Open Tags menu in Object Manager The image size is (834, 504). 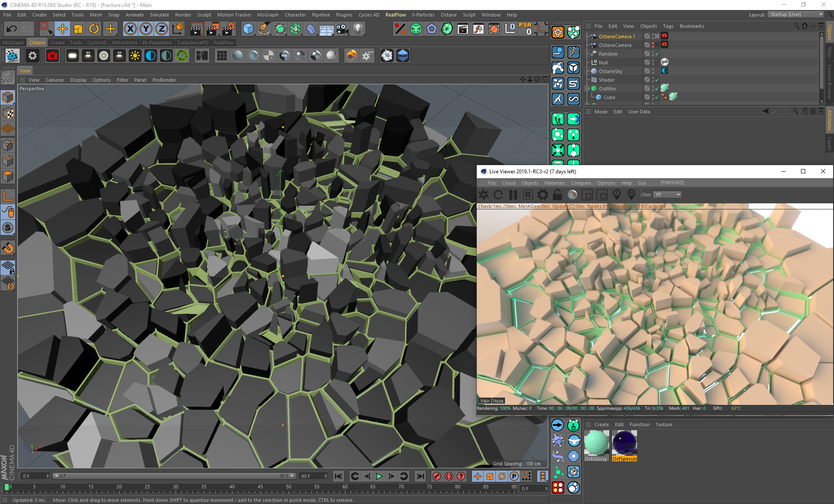pos(668,26)
